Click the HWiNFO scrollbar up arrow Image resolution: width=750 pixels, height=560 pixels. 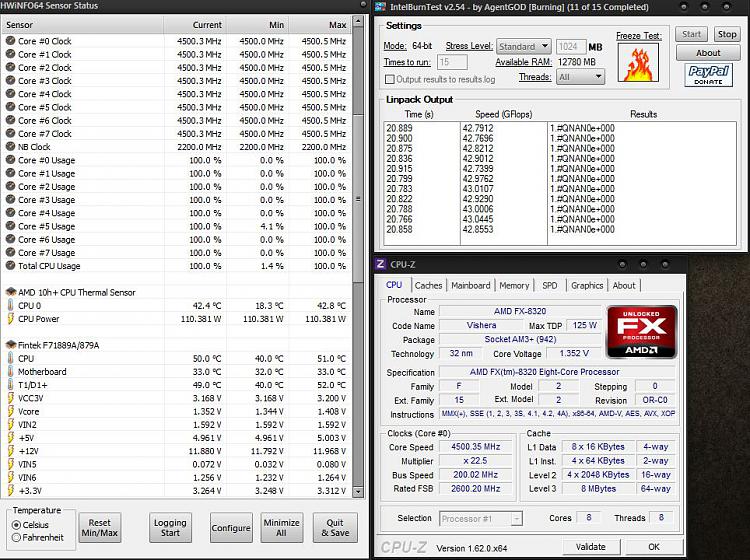357,21
